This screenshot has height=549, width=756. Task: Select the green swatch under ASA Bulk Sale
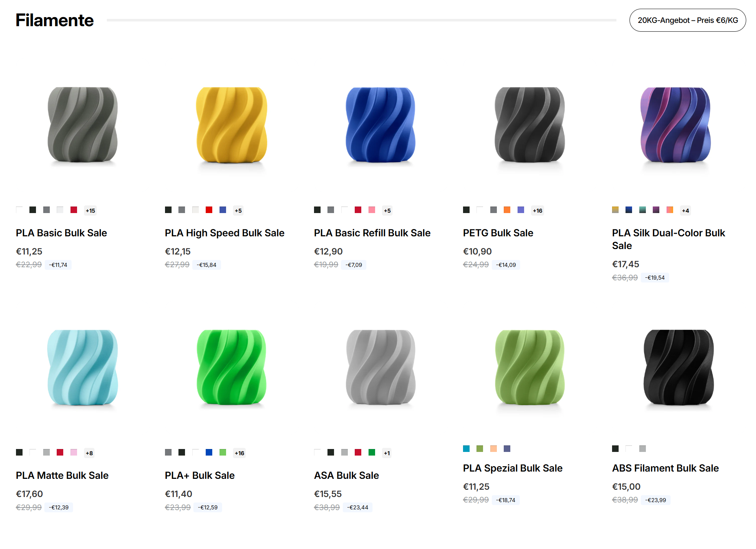372,452
